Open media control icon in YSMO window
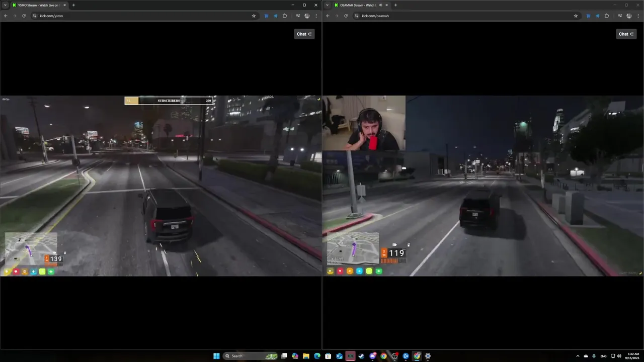 tap(298, 16)
